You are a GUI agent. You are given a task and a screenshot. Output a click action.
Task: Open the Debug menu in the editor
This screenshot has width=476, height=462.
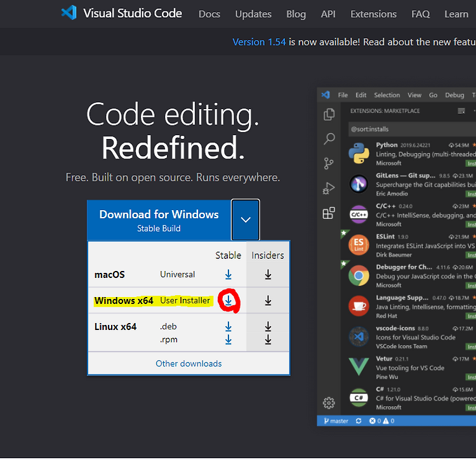tap(454, 95)
